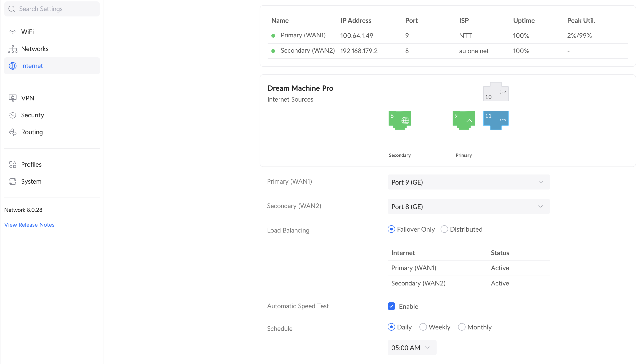This screenshot has height=364, width=643.
Task: Click the Routing arrows icon
Action: [12, 132]
